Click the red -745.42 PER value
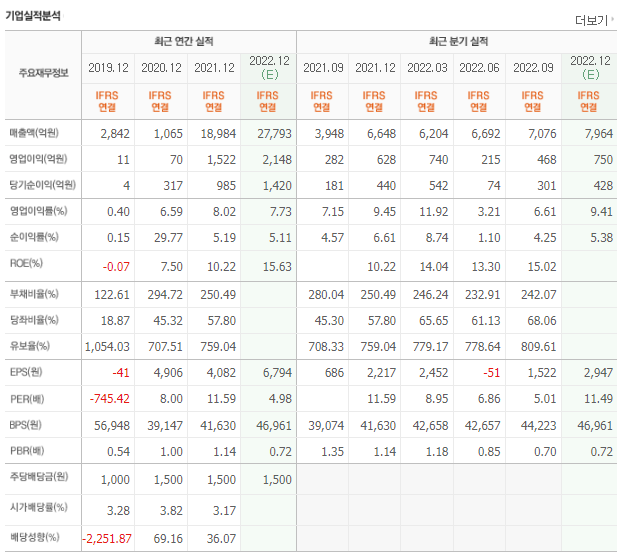 coord(110,399)
